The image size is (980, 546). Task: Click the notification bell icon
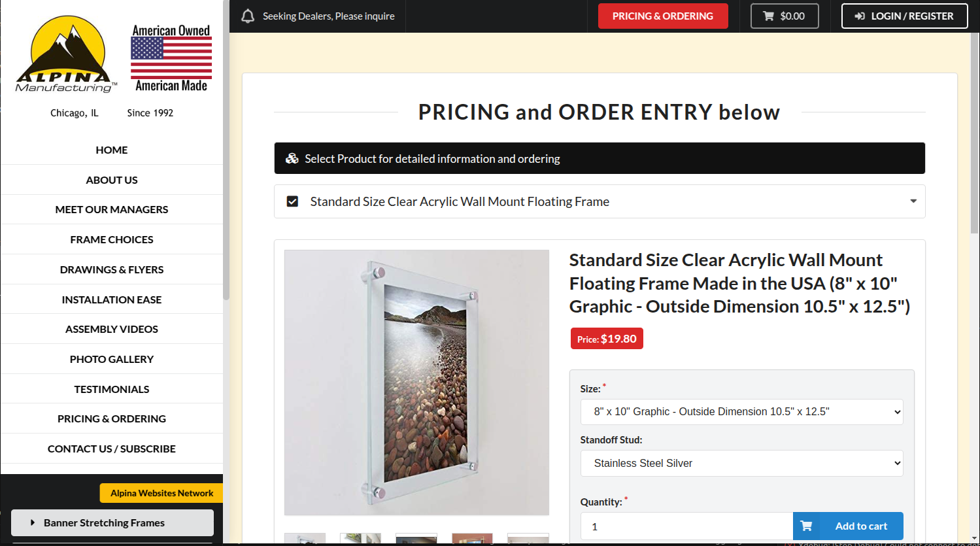[248, 16]
